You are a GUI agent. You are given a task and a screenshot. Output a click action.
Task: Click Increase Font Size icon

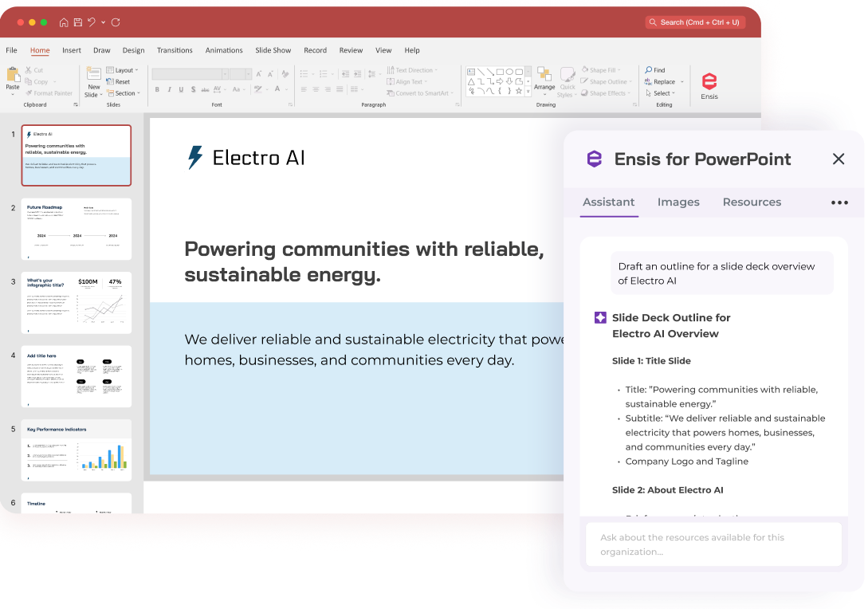258,74
